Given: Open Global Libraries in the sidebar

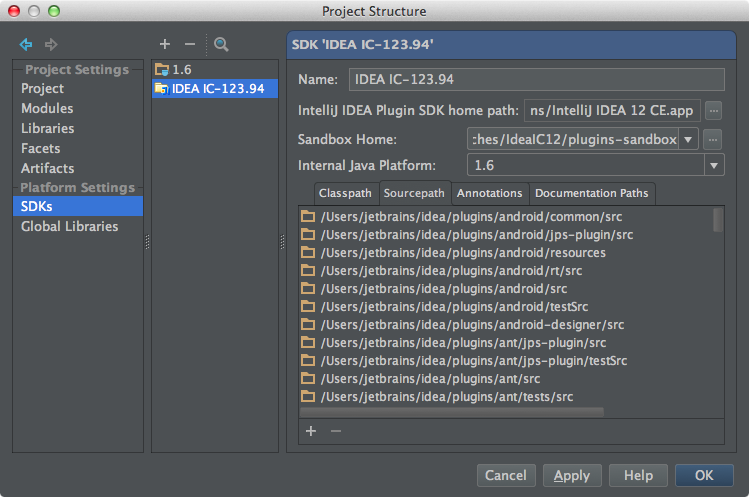Looking at the screenshot, I should click(x=69, y=226).
